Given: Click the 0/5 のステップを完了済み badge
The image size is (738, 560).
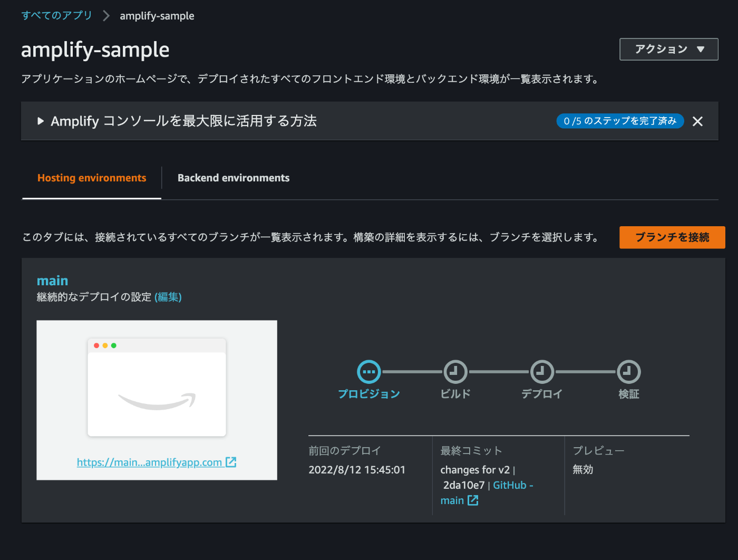Looking at the screenshot, I should point(620,121).
